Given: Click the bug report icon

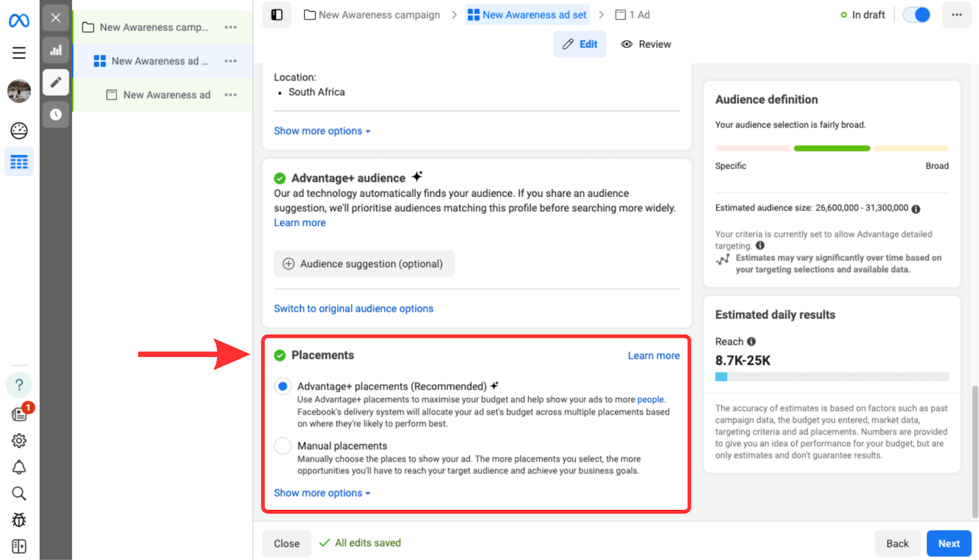Looking at the screenshot, I should tap(19, 520).
